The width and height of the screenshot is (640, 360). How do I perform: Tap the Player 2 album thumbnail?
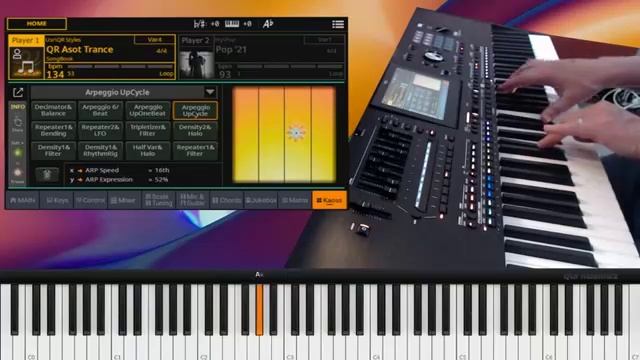197,63
